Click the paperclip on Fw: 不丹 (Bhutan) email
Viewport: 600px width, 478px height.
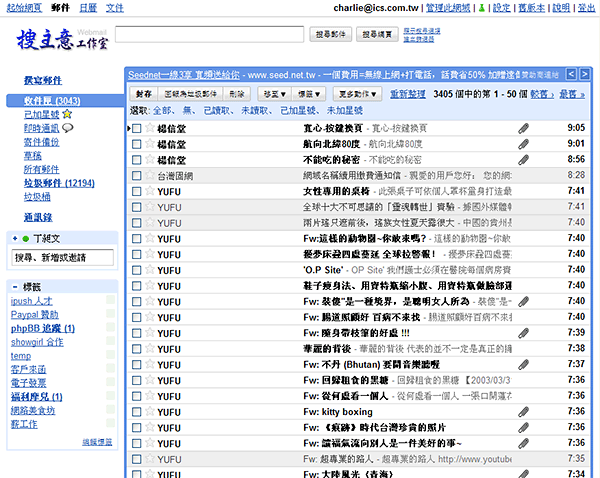click(523, 365)
